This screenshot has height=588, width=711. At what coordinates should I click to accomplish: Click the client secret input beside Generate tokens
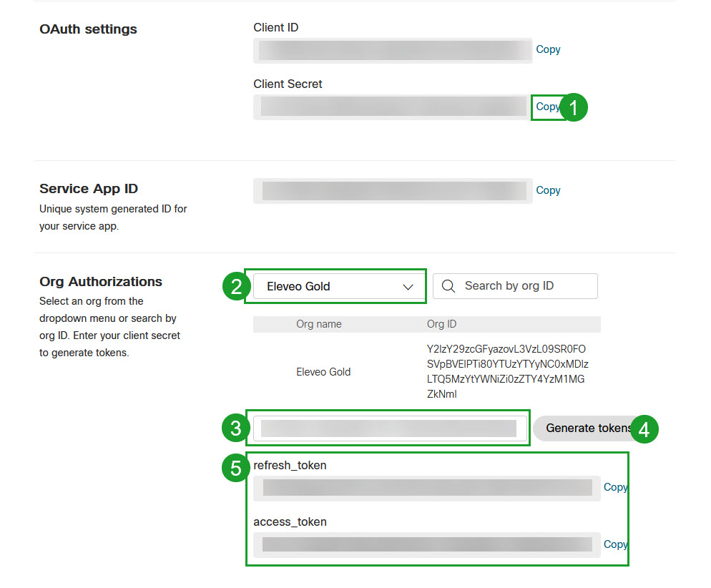coord(388,428)
